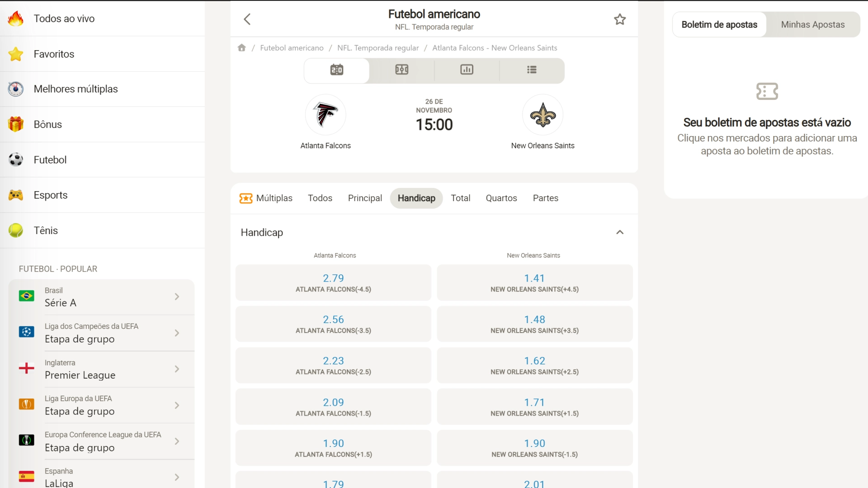Select the Boletim de apostas tab
This screenshot has width=868, height=488.
pos(719,24)
